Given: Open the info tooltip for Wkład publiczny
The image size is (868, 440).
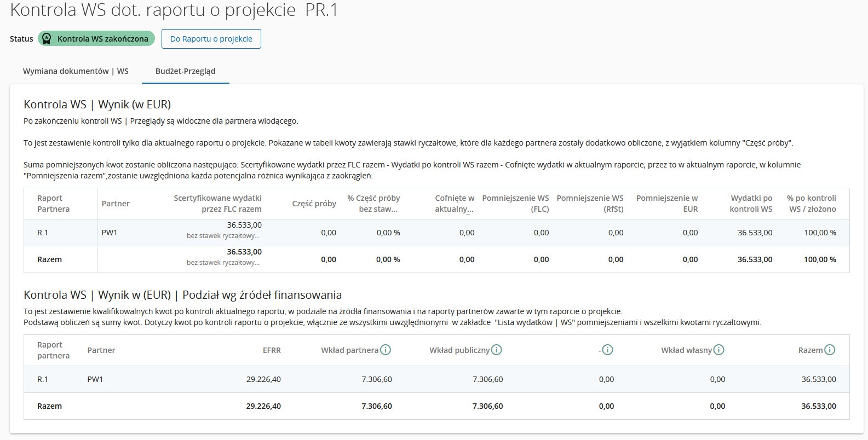Looking at the screenshot, I should (496, 350).
